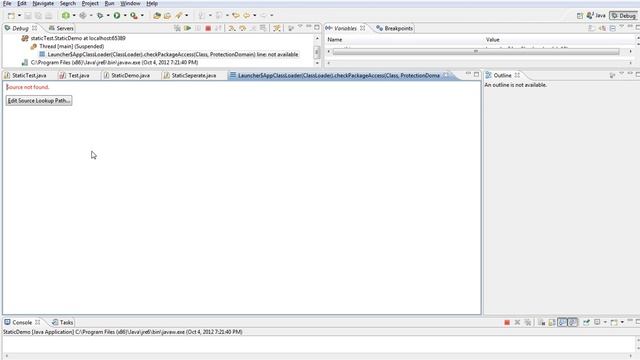
Task: Click the green Run launch toolbar icon
Action: tap(117, 16)
